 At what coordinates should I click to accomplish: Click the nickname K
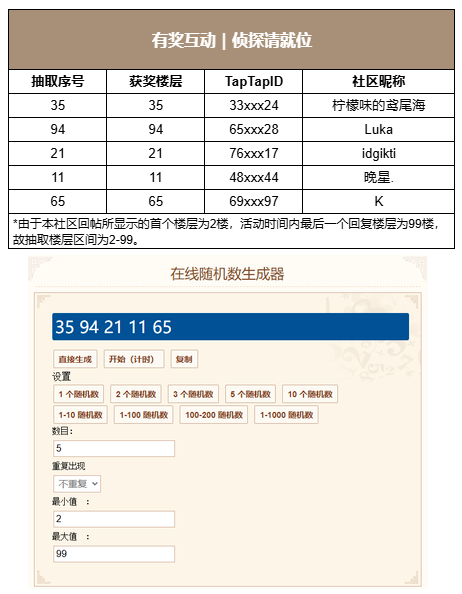coord(378,201)
